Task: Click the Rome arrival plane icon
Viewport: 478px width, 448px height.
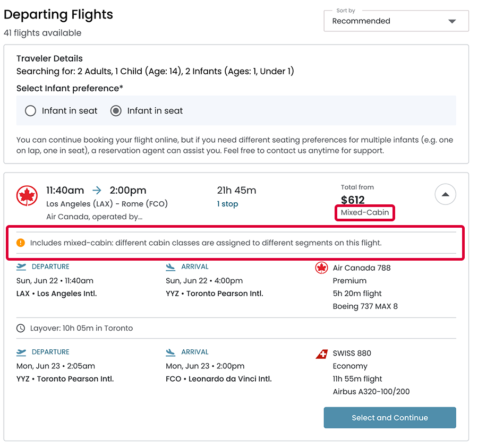Action: tap(170, 352)
